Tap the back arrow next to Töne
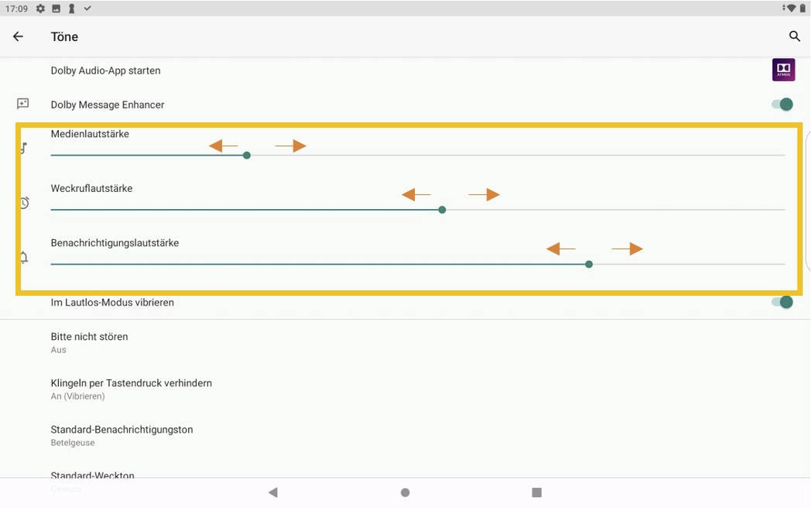The image size is (812, 511). [18, 36]
